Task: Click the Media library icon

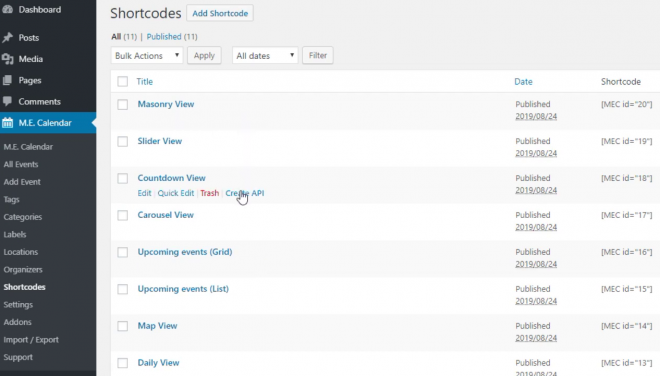Action: (8, 59)
